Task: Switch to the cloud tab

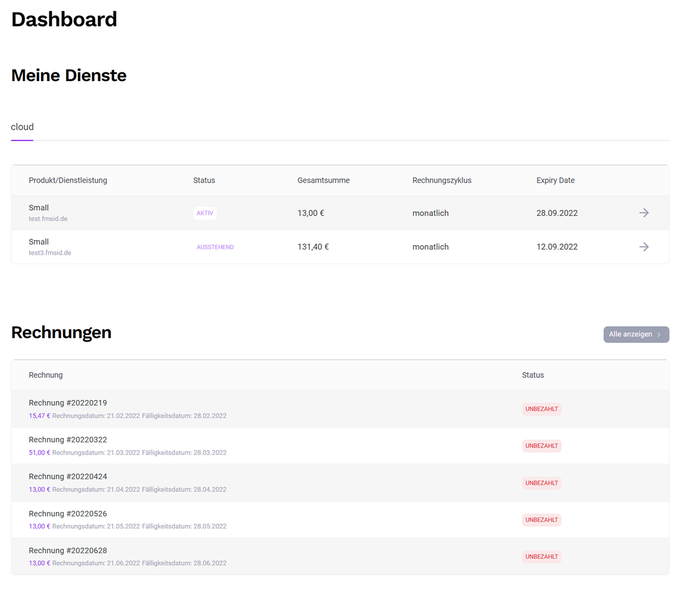Action: pyautogui.click(x=22, y=126)
